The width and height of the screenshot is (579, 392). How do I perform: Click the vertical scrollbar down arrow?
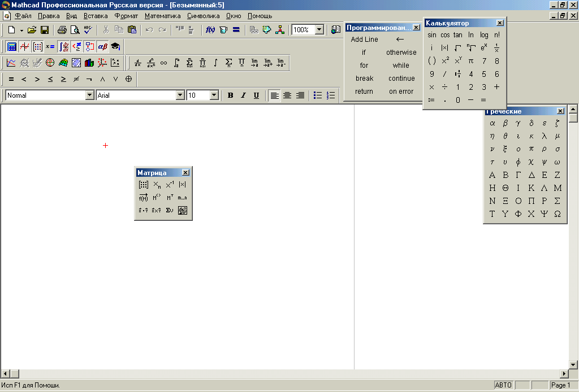573,365
